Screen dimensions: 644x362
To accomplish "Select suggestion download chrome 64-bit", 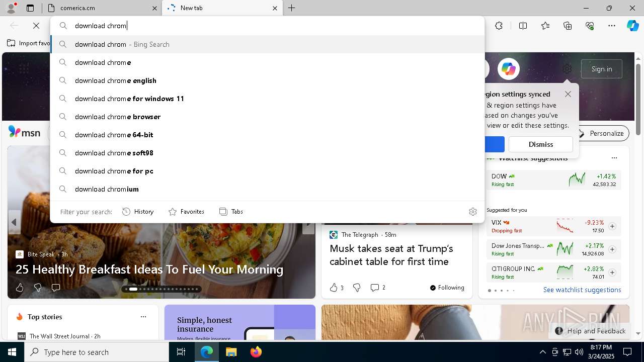I will [x=268, y=135].
